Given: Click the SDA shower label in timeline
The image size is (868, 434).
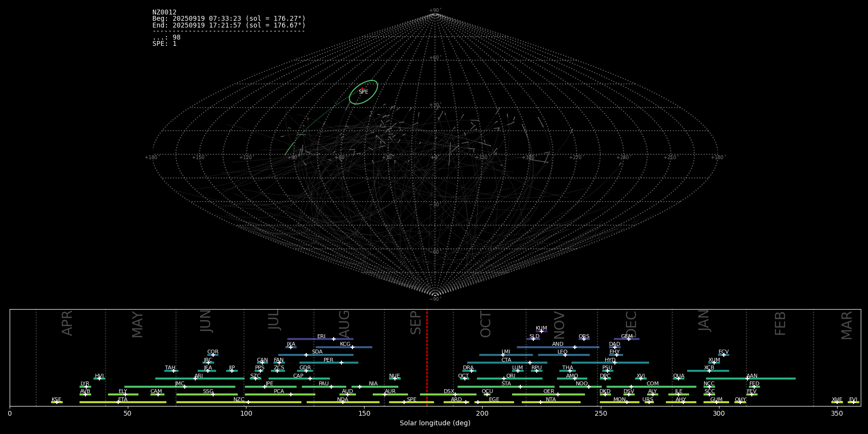Looking at the screenshot, I should coord(317,352).
